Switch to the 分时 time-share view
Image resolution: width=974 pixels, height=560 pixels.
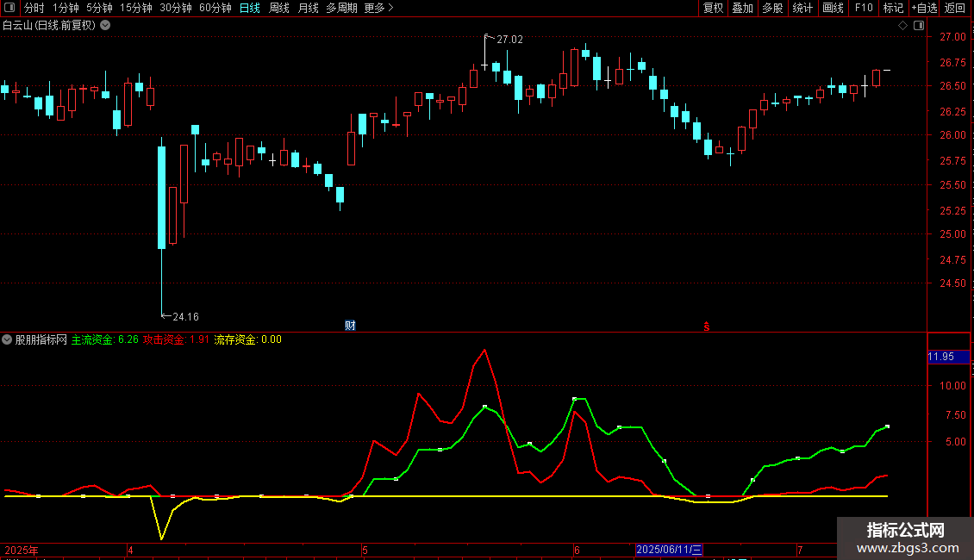click(x=34, y=8)
